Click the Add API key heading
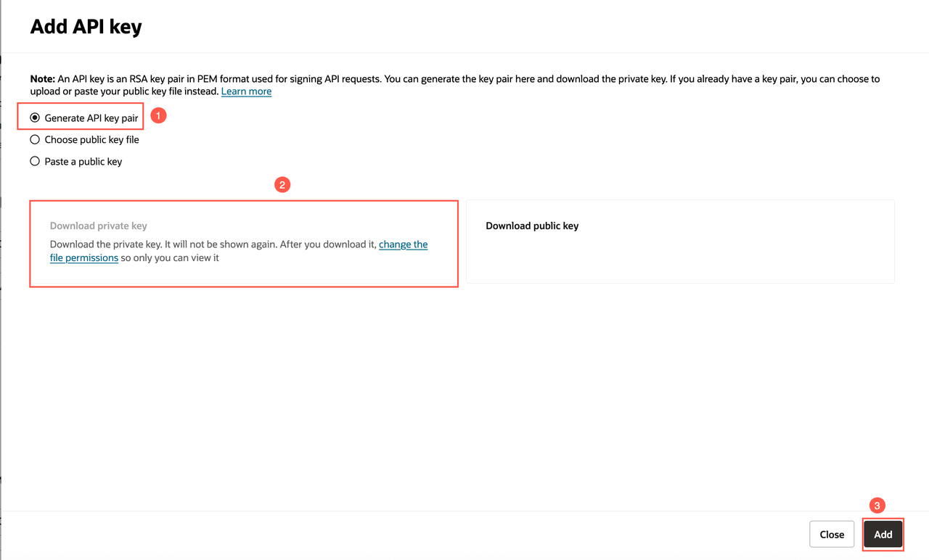Image resolution: width=929 pixels, height=560 pixels. [x=86, y=28]
